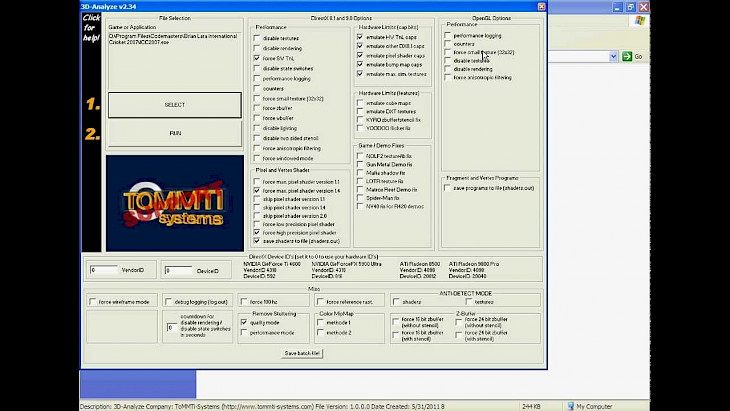The image size is (730, 411).
Task: Click the My Computer icon in the status bar
Action: pos(570,406)
